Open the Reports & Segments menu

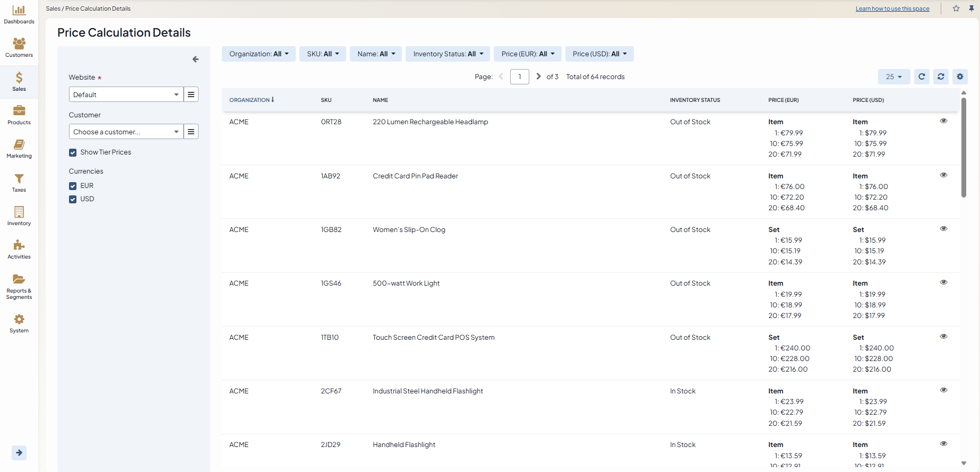click(19, 286)
